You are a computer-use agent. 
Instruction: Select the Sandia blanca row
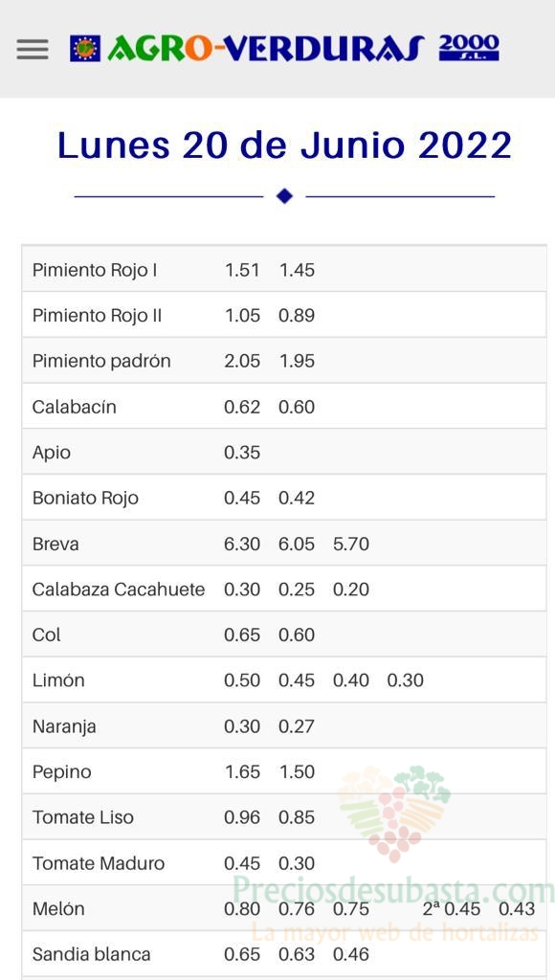point(284,954)
